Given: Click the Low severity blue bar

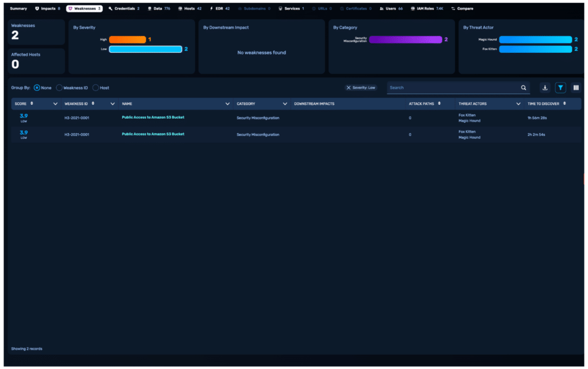Looking at the screenshot, I should 145,49.
